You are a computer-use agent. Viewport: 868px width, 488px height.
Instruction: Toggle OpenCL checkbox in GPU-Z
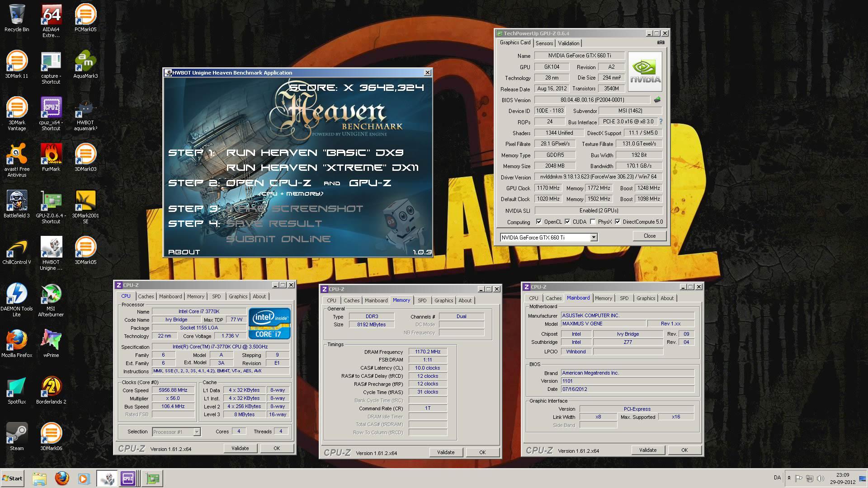click(x=539, y=222)
